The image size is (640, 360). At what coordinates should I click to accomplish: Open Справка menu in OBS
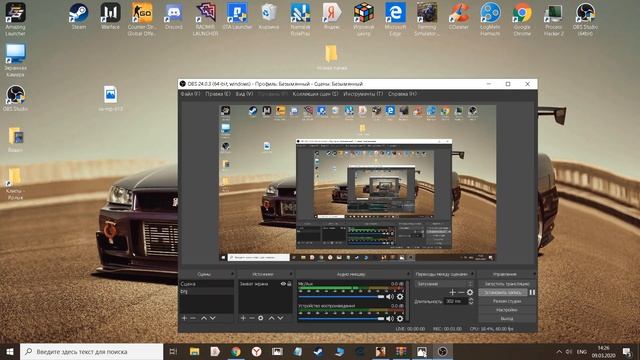pyautogui.click(x=402, y=94)
